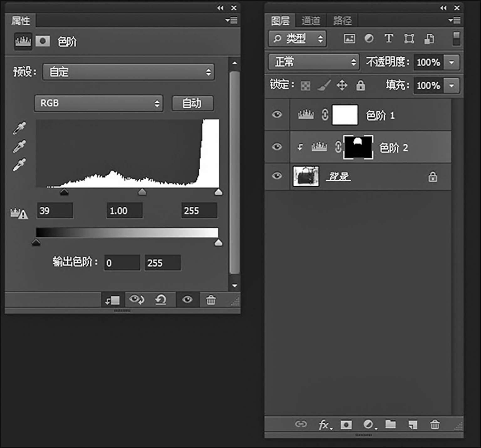
Task: Delete the adjustment layer from Properties panel
Action: tap(211, 300)
